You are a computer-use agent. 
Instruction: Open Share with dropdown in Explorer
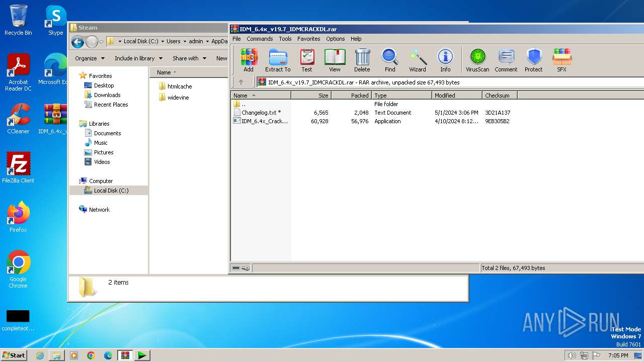pos(189,58)
